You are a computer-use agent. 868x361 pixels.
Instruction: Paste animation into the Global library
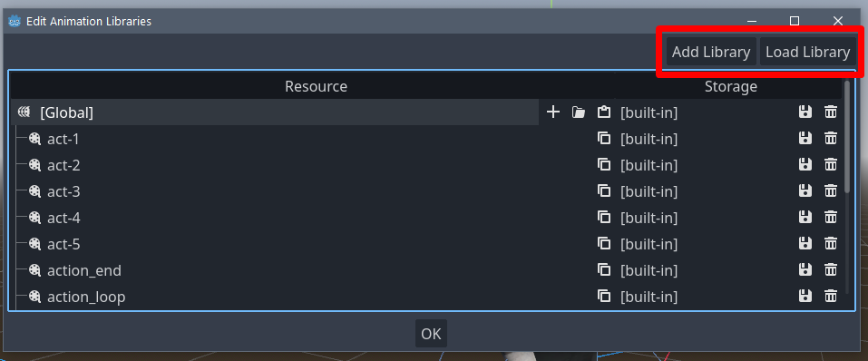pos(603,112)
